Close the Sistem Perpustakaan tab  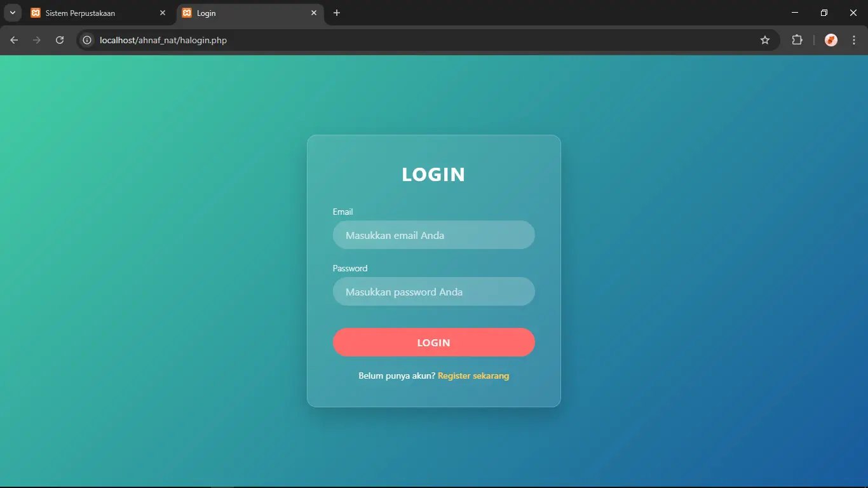coord(163,13)
